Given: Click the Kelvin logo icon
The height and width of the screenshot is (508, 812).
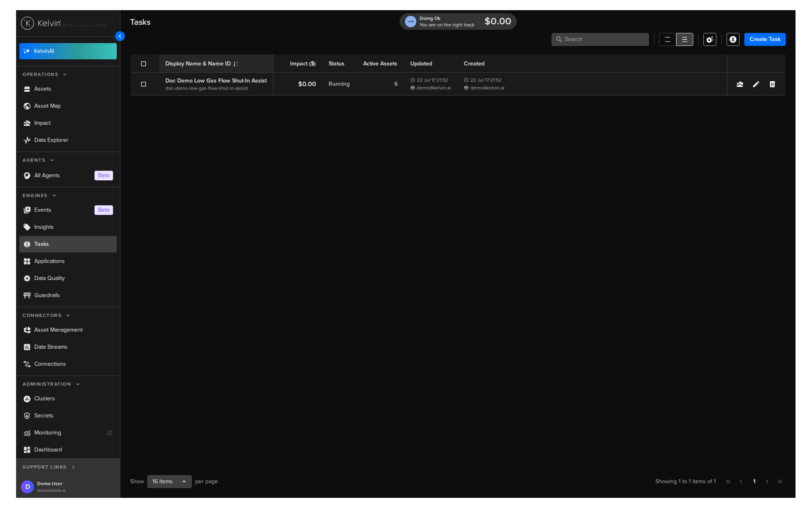Looking at the screenshot, I should [27, 23].
